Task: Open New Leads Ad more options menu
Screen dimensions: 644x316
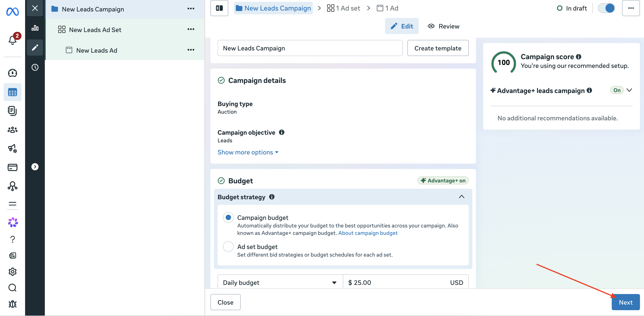Action: coord(191,50)
